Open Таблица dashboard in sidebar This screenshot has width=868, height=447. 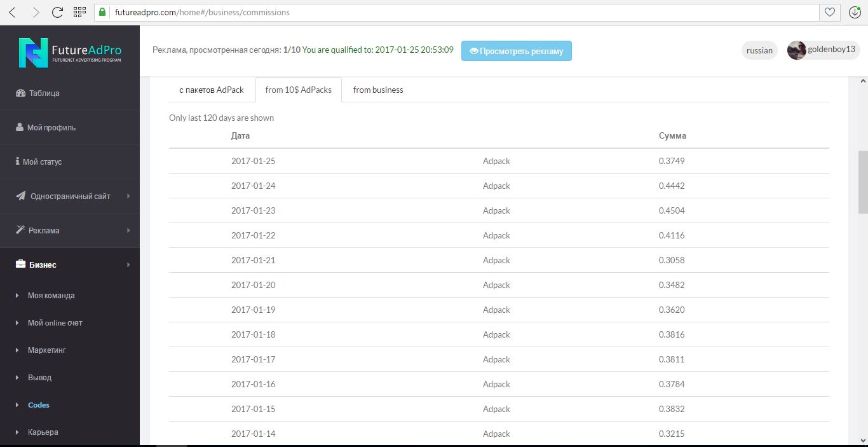44,93
